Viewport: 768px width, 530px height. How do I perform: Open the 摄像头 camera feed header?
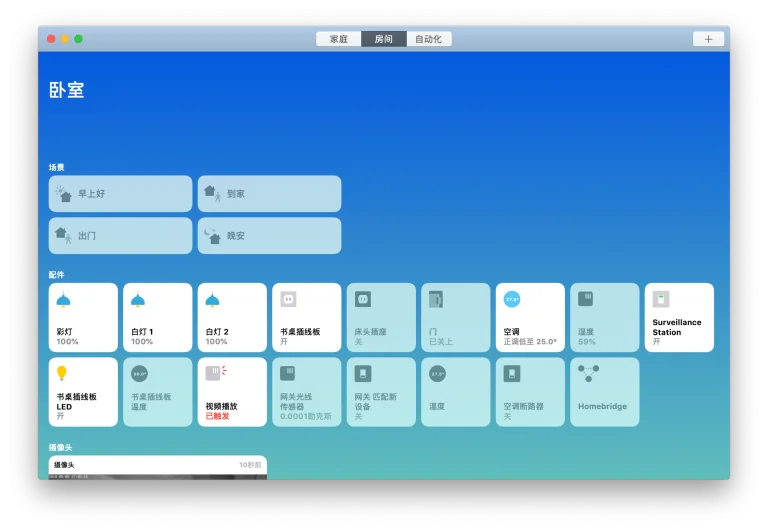158,465
